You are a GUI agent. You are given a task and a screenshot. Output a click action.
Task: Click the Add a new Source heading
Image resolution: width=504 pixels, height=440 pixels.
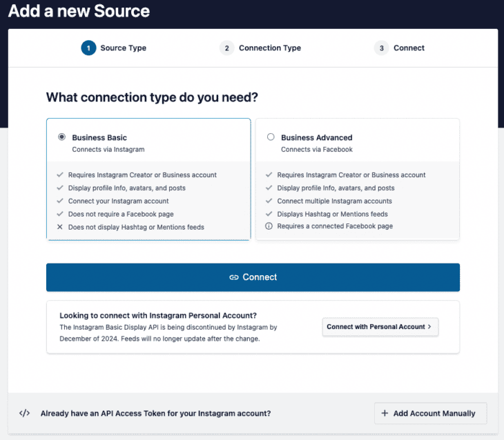pyautogui.click(x=79, y=12)
